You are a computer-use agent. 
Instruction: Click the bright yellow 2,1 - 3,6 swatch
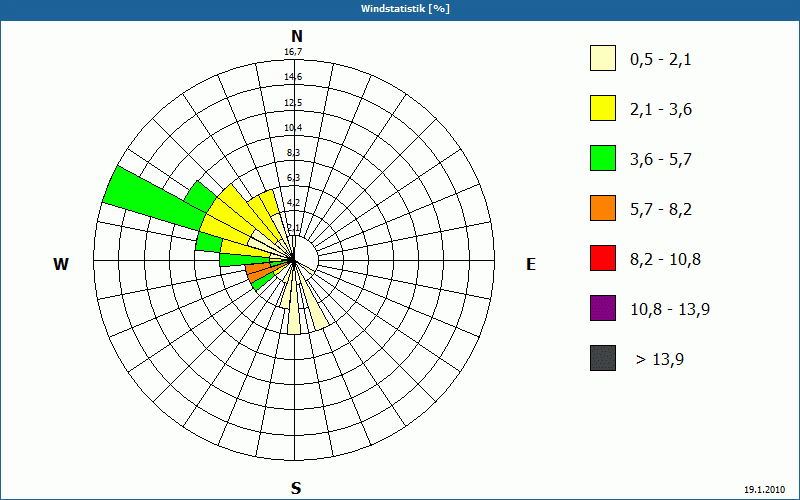(603, 108)
